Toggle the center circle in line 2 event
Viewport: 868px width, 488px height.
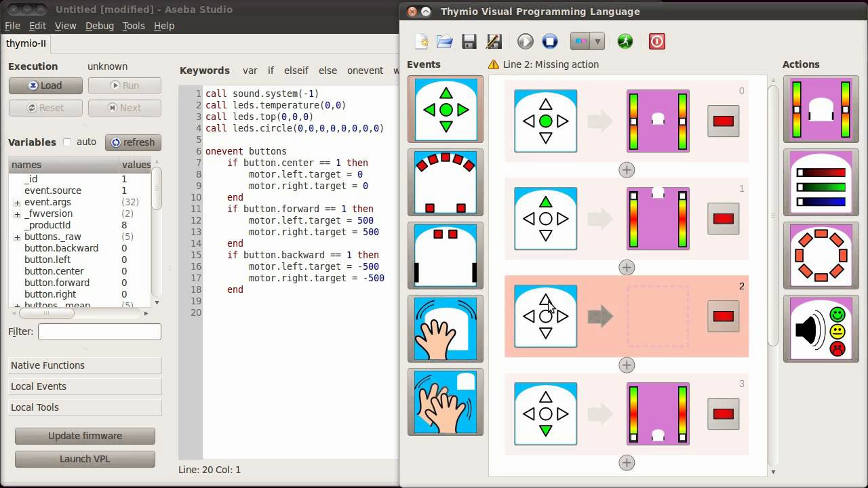point(546,317)
